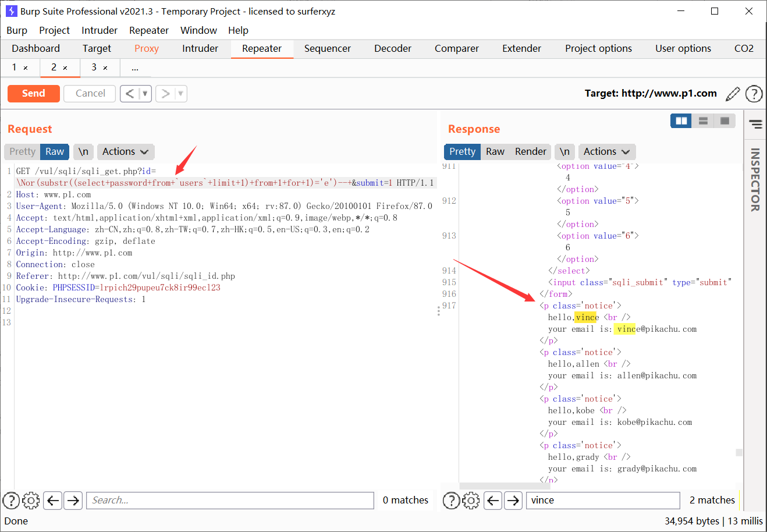Go back to previous request history
This screenshot has width=767, height=532.
[130, 94]
